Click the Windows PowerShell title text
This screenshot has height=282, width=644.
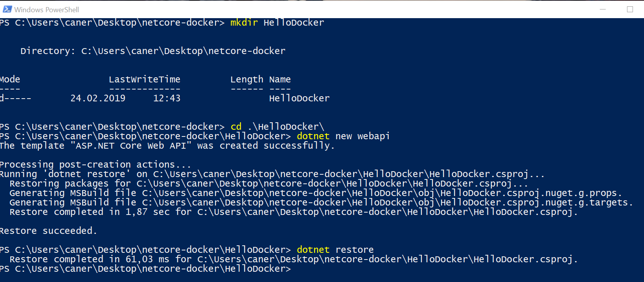47,9
